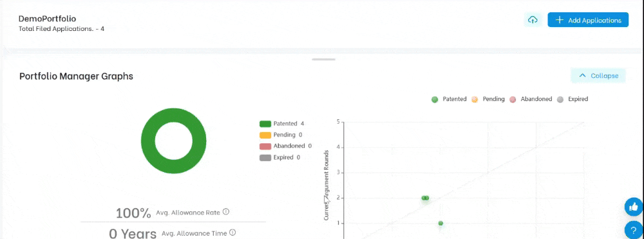Viewport: 644px width, 239px height.
Task: Click info icon next to Avg. Allowance Rate
Action: tap(226, 213)
